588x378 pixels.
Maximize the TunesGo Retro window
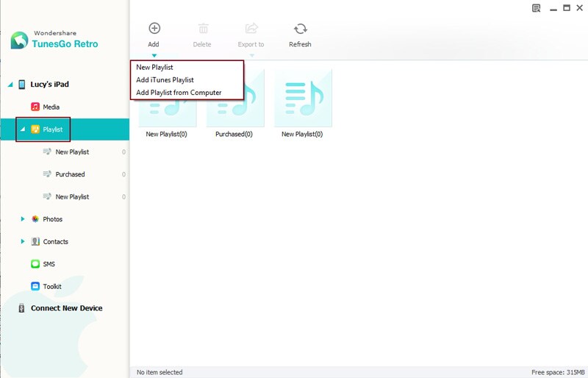tap(567, 8)
